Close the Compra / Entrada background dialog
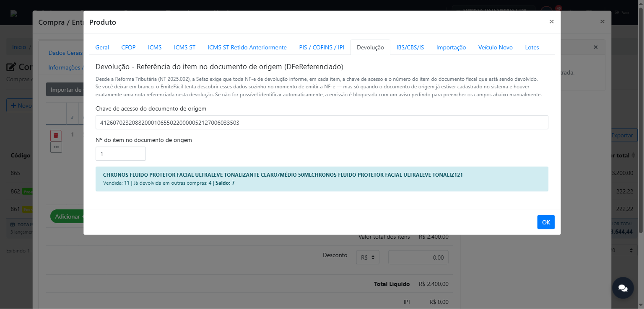 (602, 22)
